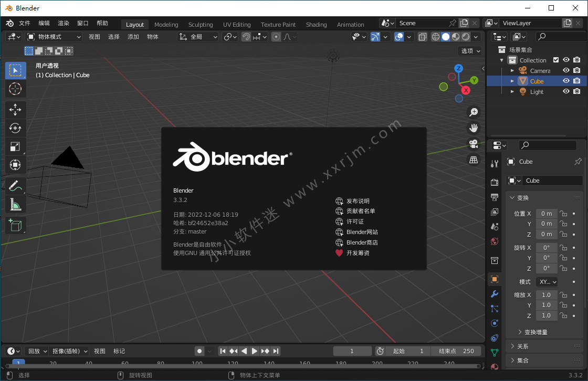
Task: Switch to the Animation workspace tab
Action: point(350,24)
